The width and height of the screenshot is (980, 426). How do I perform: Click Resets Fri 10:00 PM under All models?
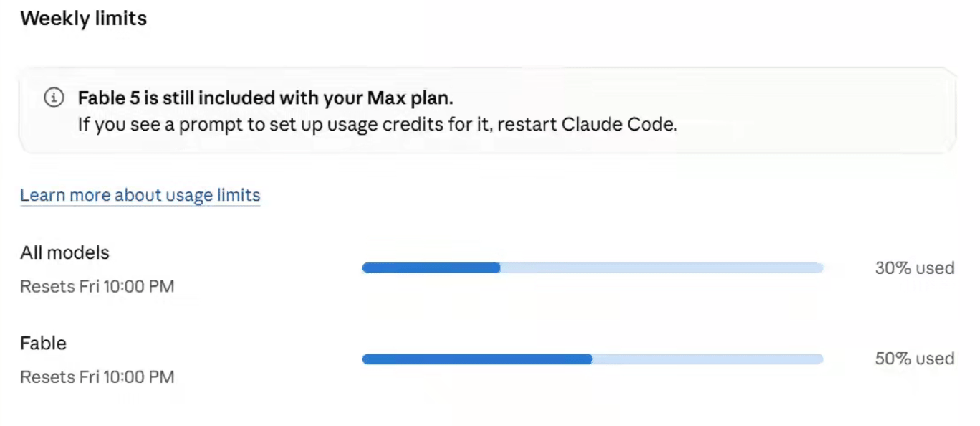pos(97,286)
